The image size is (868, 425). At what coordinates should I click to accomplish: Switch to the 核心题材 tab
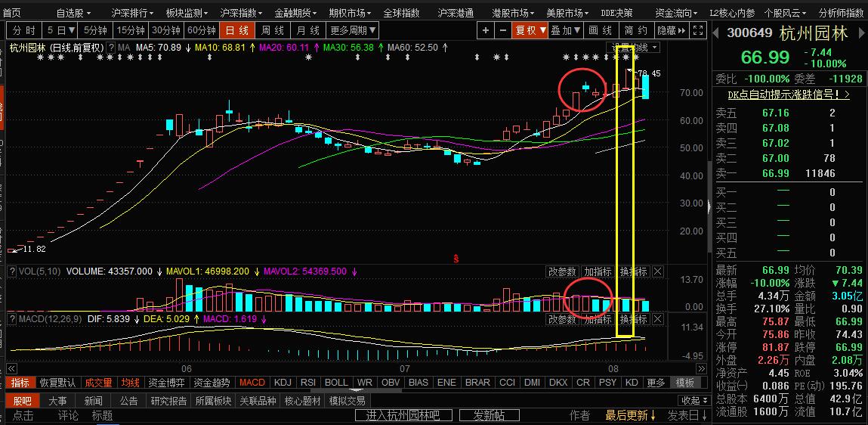[x=303, y=401]
